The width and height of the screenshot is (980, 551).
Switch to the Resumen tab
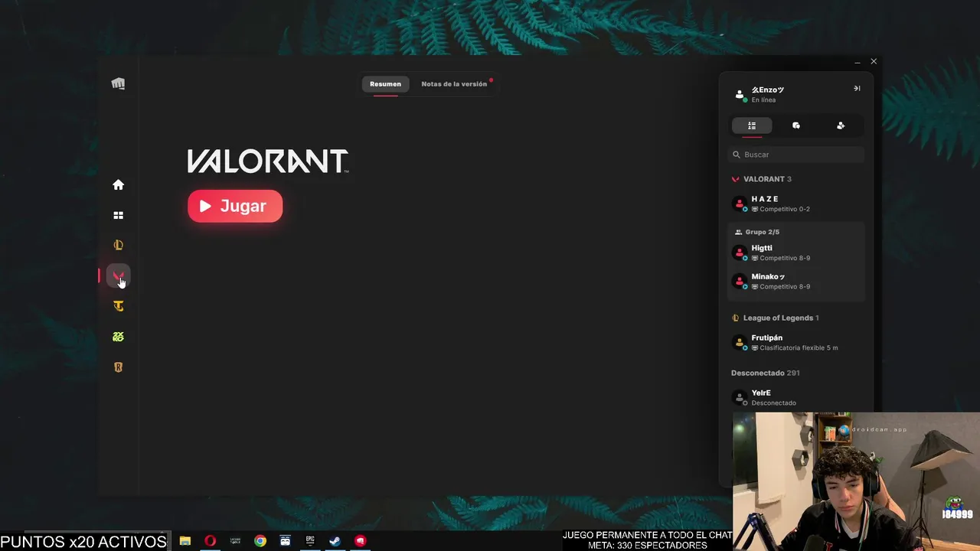385,84
